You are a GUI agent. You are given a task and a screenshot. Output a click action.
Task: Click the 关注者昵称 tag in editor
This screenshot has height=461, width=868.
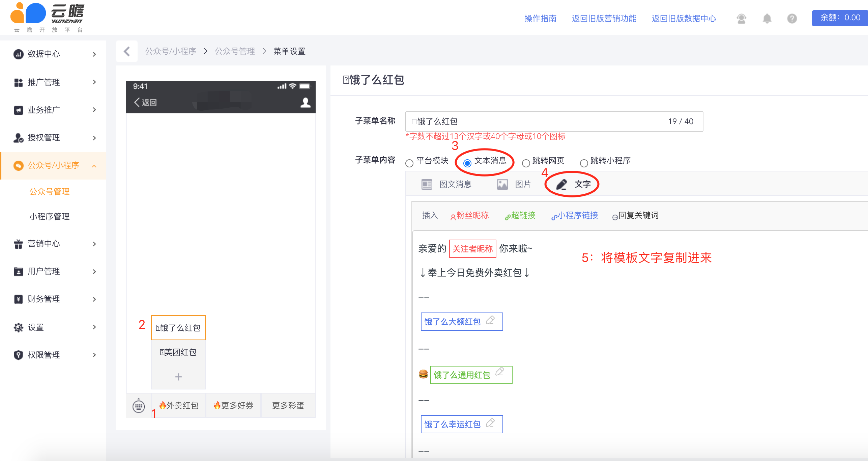[x=472, y=249]
